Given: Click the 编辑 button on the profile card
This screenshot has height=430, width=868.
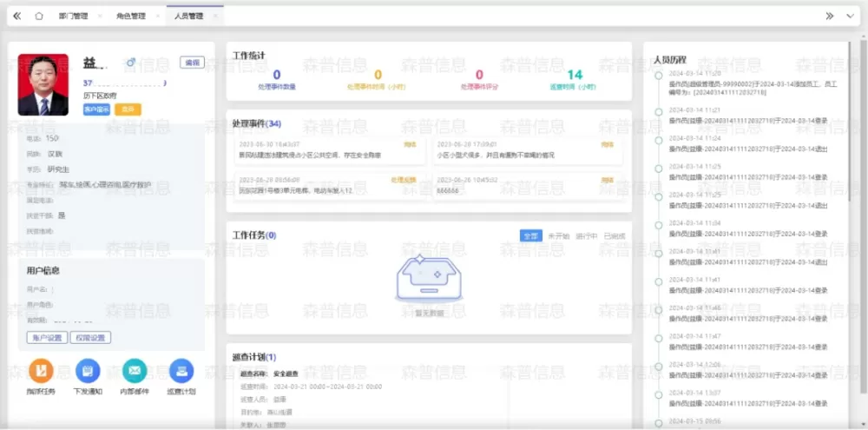Looking at the screenshot, I should (192, 63).
